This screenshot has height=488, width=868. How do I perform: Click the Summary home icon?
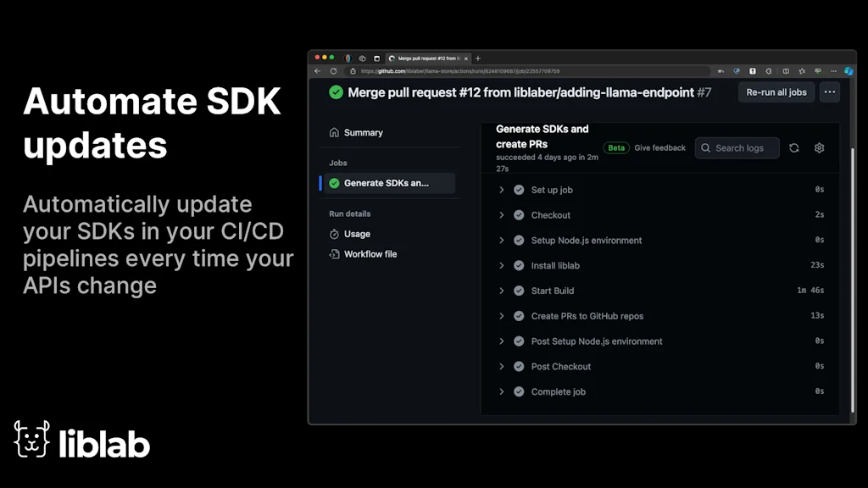335,133
